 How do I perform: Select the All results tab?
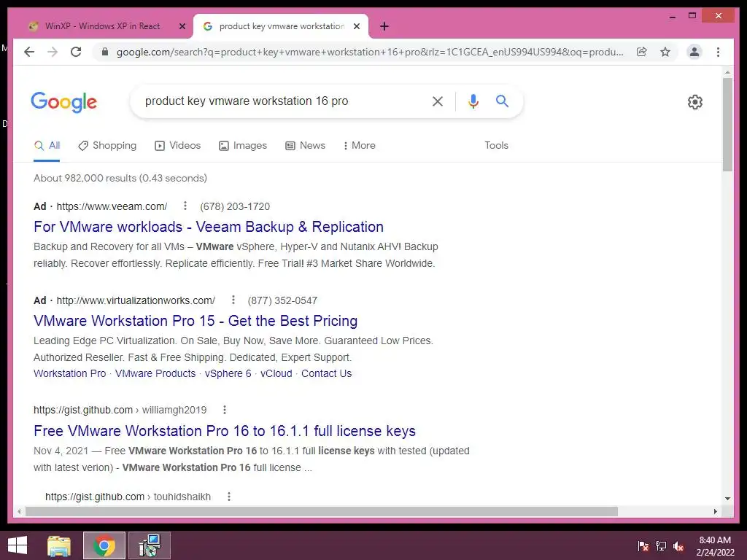pos(47,145)
